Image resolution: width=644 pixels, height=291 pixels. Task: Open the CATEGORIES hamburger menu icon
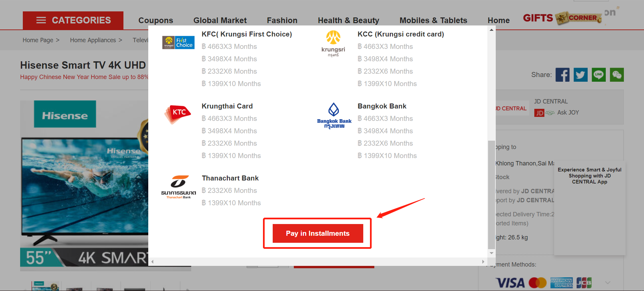coord(41,20)
